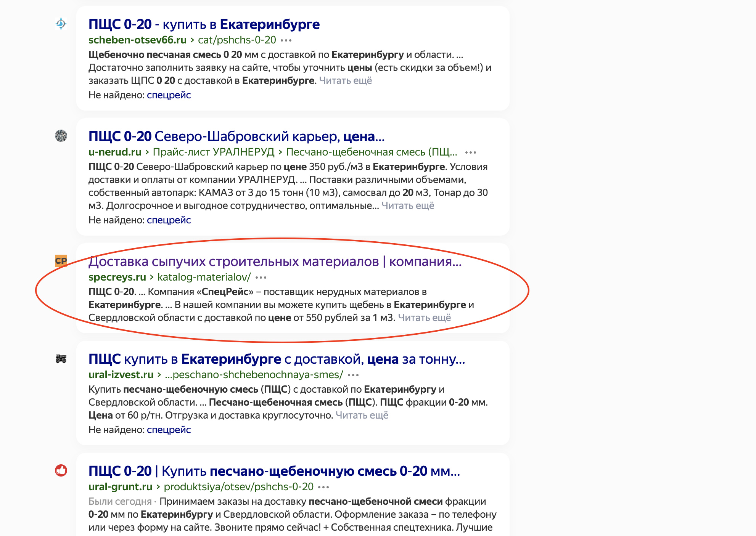Viewport: 756px width, 536px height.
Task: Open ellipsis menu on ural-grunt.ru result
Action: (x=323, y=487)
